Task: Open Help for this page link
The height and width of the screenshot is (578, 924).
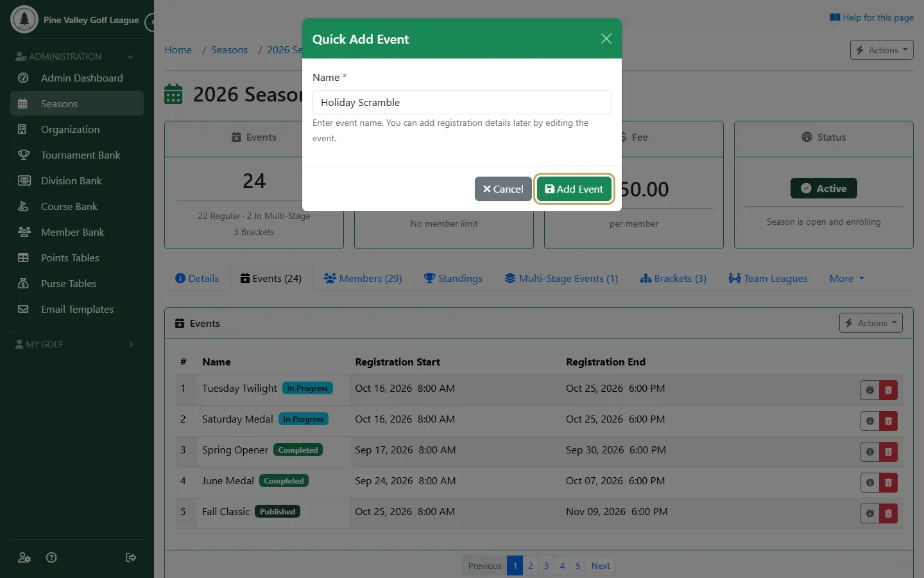Action: [871, 17]
